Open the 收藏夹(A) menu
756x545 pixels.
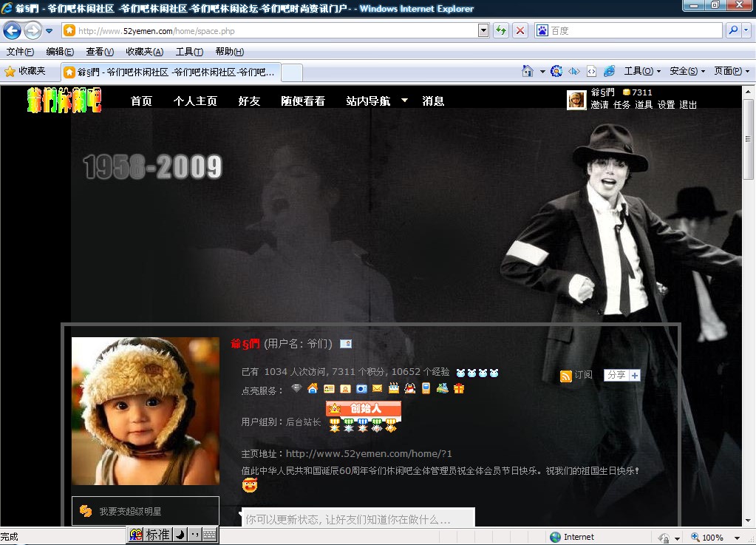pyautogui.click(x=145, y=52)
